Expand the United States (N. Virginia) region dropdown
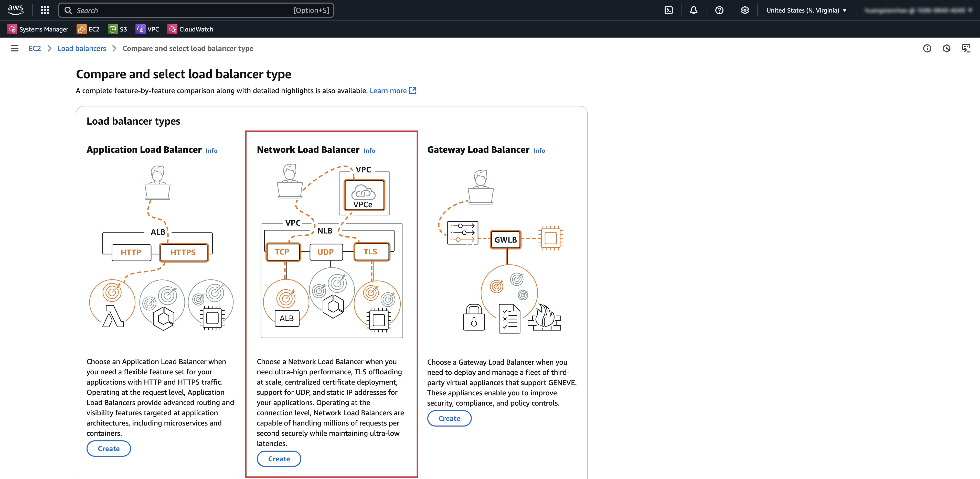Image resolution: width=980 pixels, height=479 pixels. (x=806, y=10)
